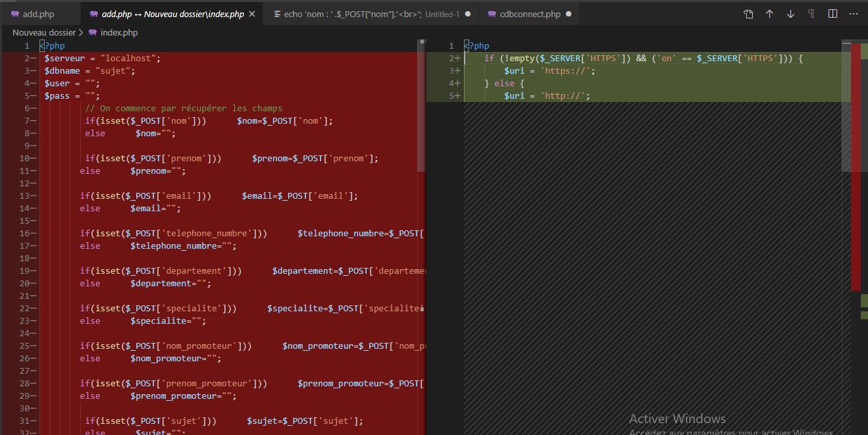Open the More Actions ellipsis menu
868x435 pixels.
click(x=854, y=14)
